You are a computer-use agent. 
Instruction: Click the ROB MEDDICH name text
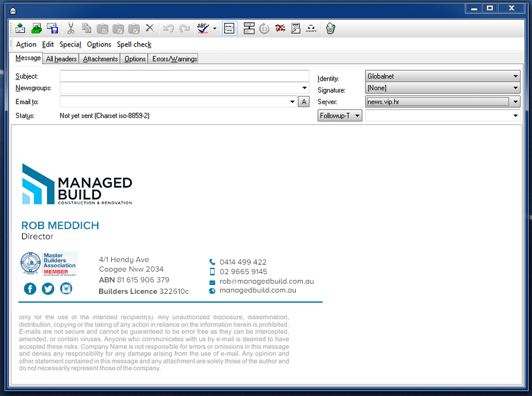tap(60, 225)
